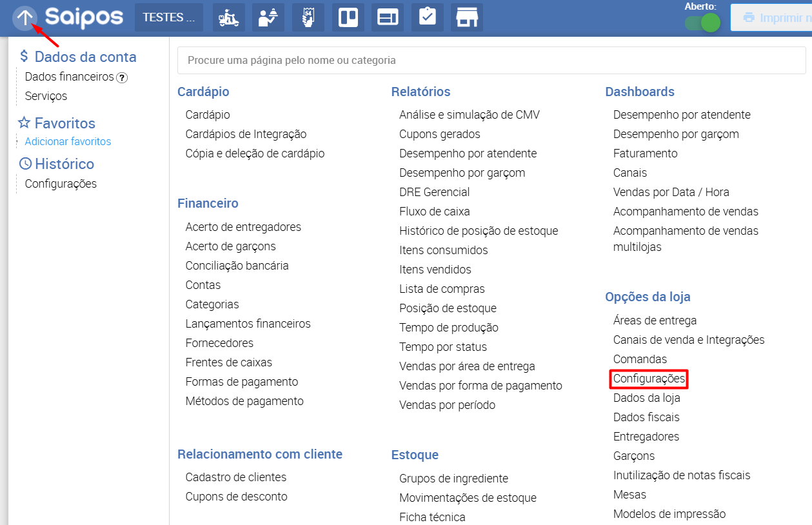Open the panel layout icon
Viewport: 812px width, 525px height.
388,17
